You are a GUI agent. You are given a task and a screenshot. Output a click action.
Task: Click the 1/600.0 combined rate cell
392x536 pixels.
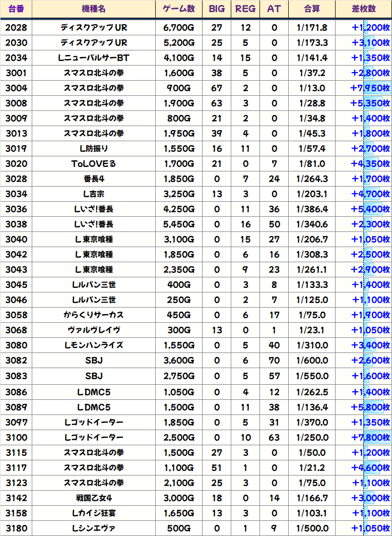[312, 361]
